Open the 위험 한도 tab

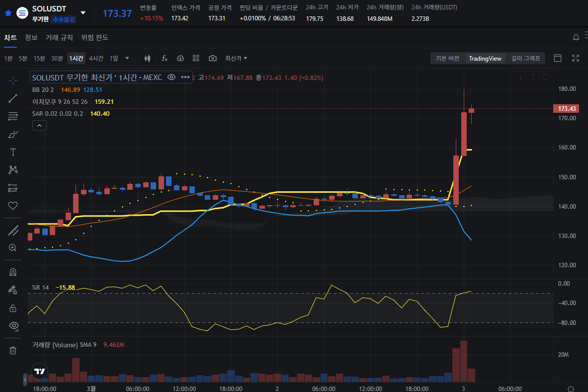(x=95, y=37)
